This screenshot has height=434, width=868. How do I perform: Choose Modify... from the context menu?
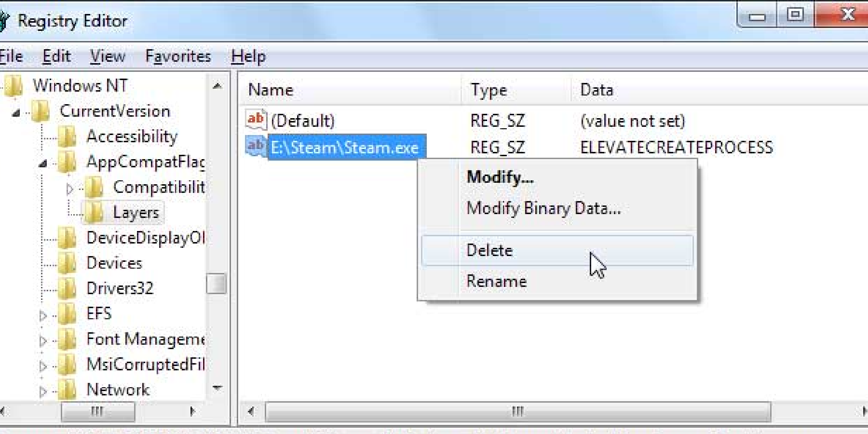pyautogui.click(x=557, y=177)
